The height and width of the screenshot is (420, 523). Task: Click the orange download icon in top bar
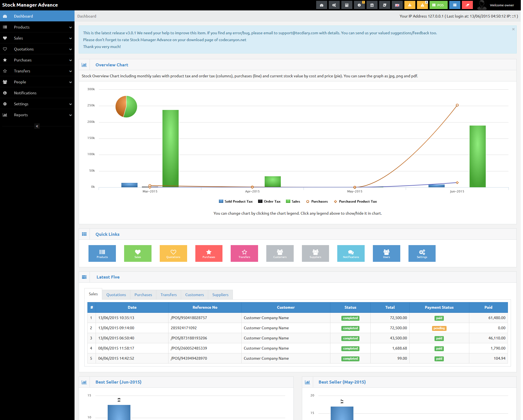tap(410, 5)
